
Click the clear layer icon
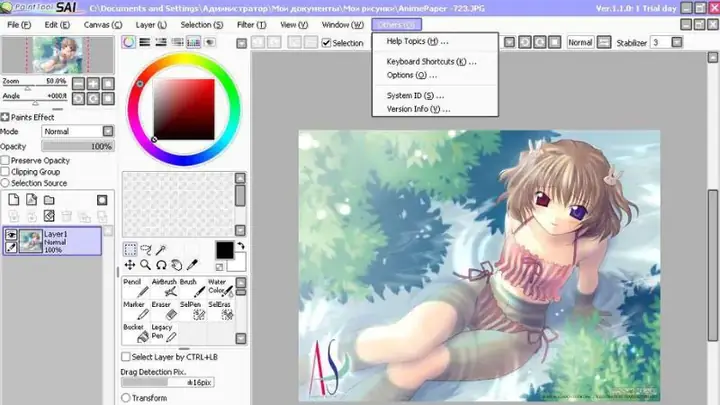pyautogui.click(x=49, y=216)
